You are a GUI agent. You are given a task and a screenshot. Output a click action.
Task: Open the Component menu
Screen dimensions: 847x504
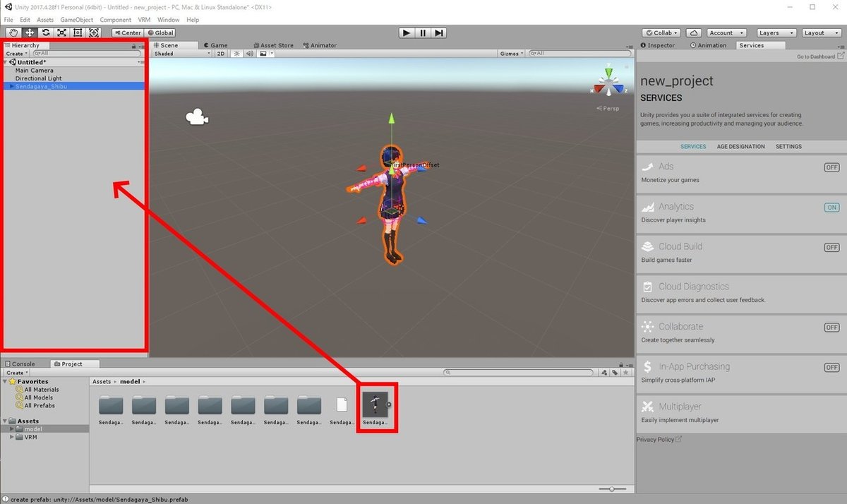pos(115,20)
